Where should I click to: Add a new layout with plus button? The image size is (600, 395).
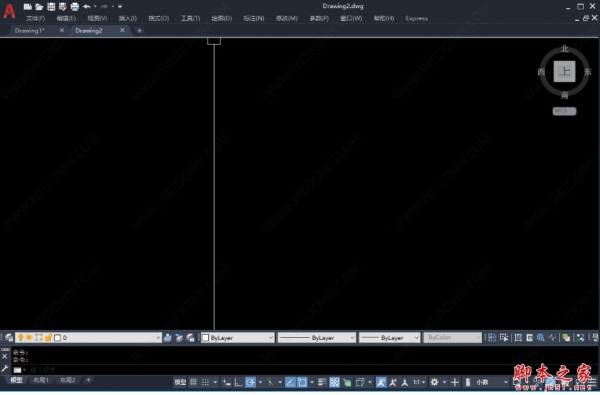[x=88, y=380]
